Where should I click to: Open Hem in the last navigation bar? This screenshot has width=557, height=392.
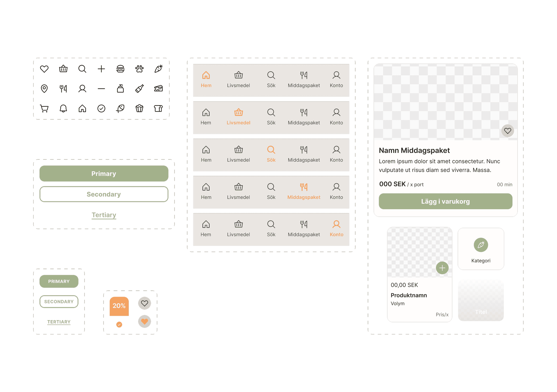click(x=206, y=229)
